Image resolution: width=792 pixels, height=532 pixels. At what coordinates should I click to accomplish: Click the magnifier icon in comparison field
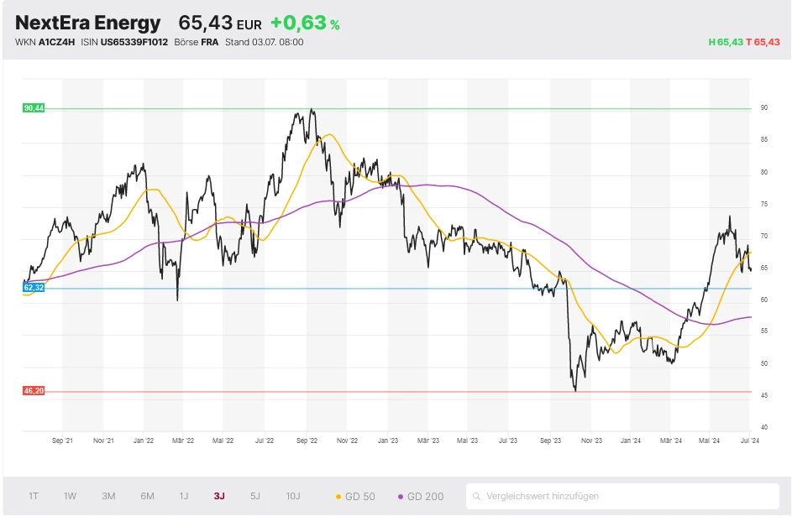click(477, 496)
